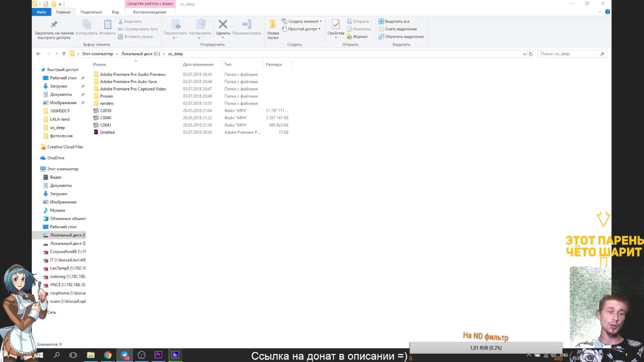Open 'Свойства' properties in the ribbon
Screen dimensions: 644x362
tap(336, 25)
